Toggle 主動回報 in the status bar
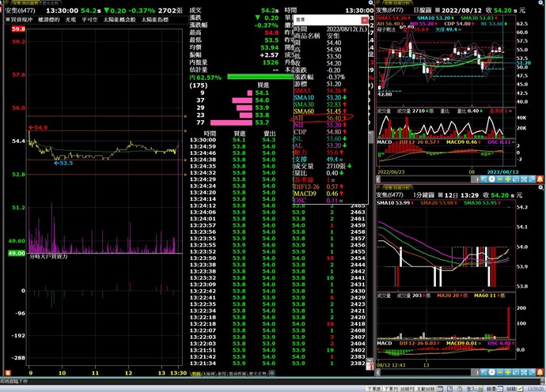546x392 pixels. tap(425, 388)
